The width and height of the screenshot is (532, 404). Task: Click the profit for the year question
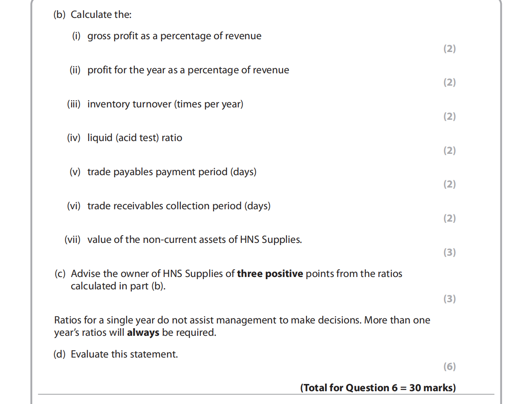coord(188,70)
